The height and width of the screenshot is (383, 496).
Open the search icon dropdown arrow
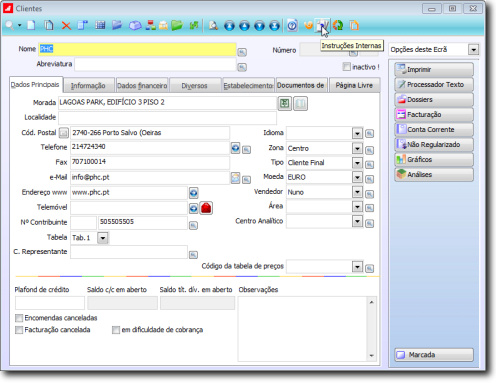tap(19, 25)
